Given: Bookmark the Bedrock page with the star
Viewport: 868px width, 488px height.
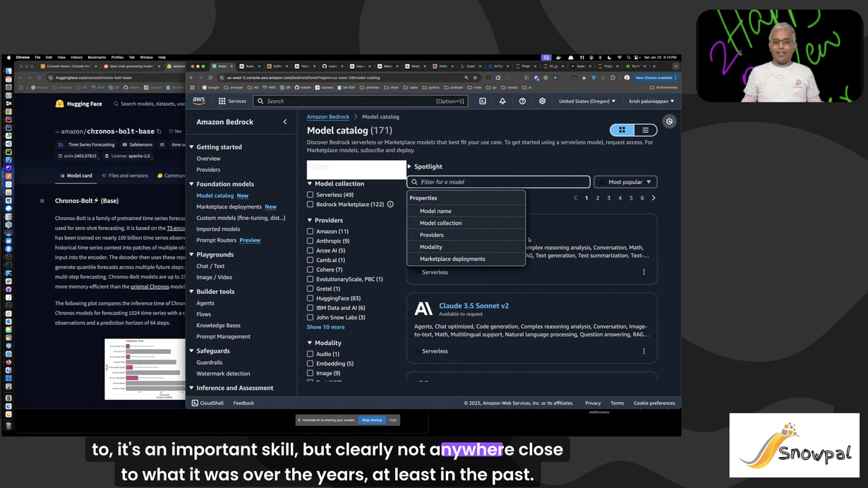Looking at the screenshot, I should pyautogui.click(x=475, y=78).
